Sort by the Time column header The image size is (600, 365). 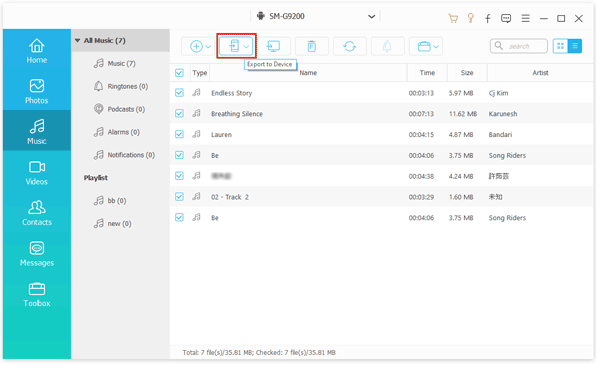coord(427,73)
